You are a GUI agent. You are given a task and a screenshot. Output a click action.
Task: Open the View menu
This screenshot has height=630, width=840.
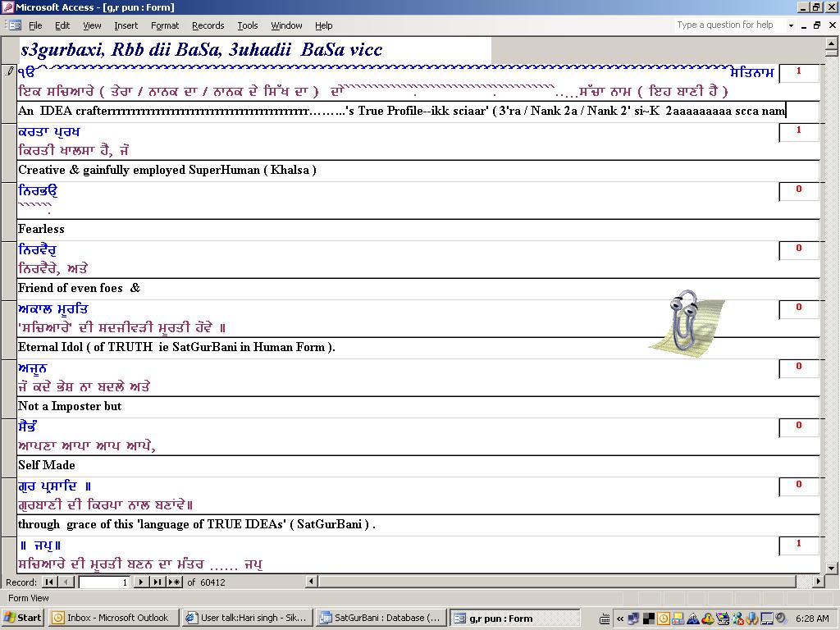coord(92,25)
